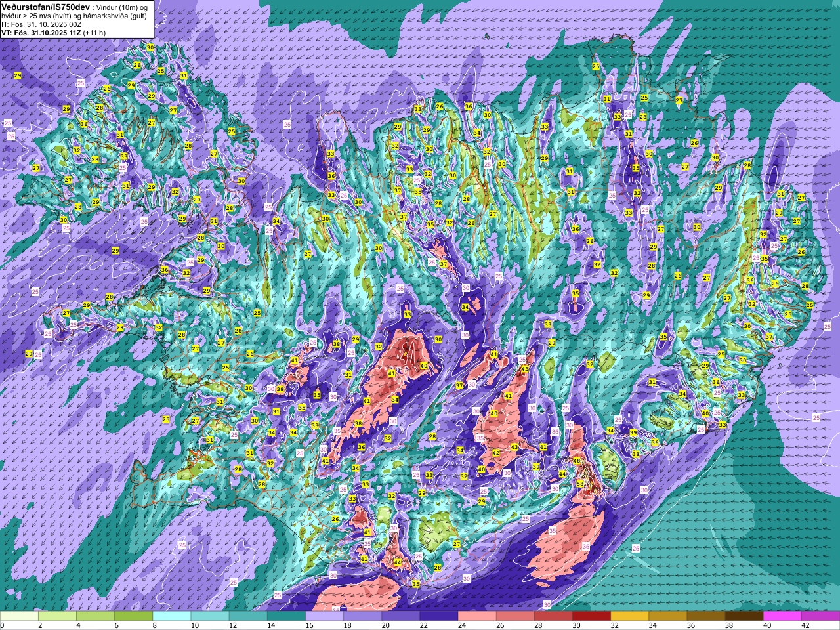840x630 pixels.
Task: Pick the 10–12 m/s light teal swatch
Action: (x=210, y=616)
